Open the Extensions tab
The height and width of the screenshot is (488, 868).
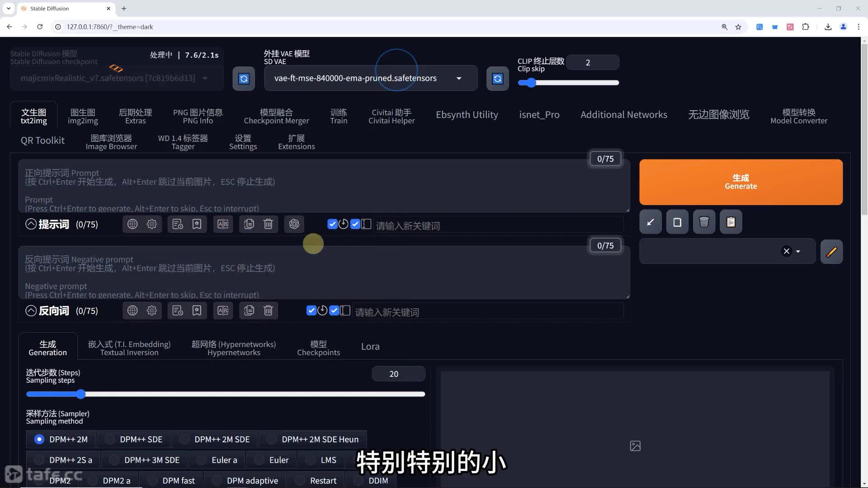click(x=296, y=142)
